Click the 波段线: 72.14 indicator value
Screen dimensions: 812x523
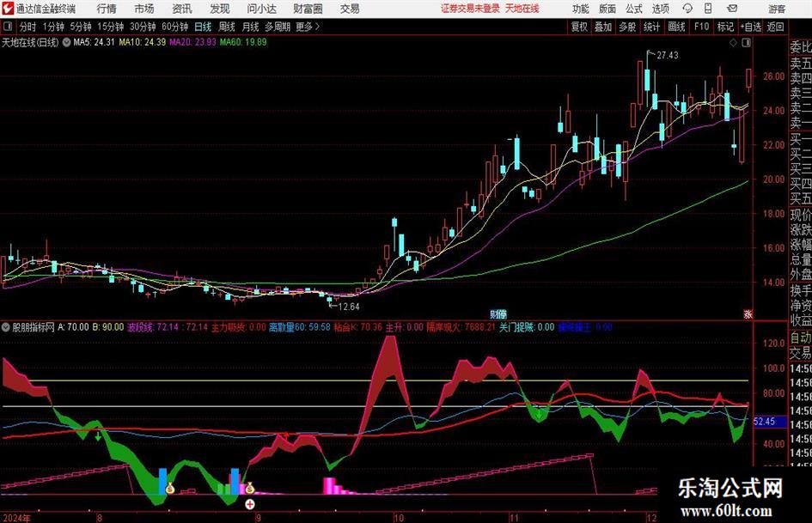point(168,327)
